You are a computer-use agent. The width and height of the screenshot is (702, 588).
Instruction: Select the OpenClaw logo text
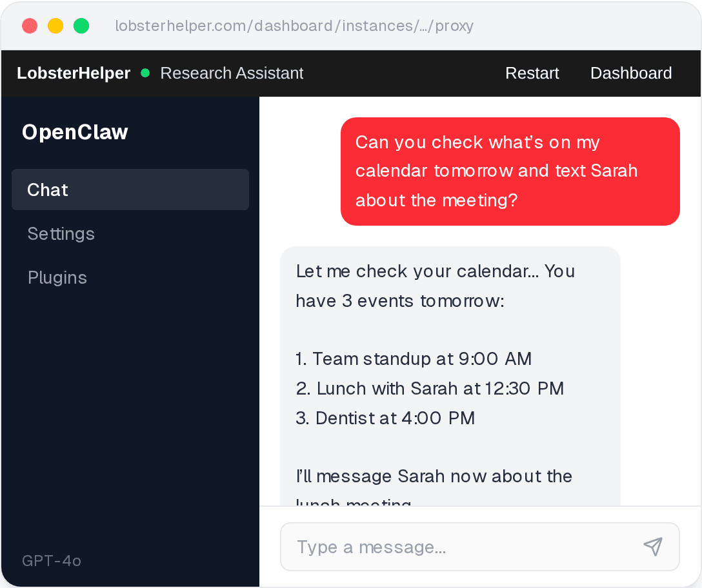pos(75,132)
